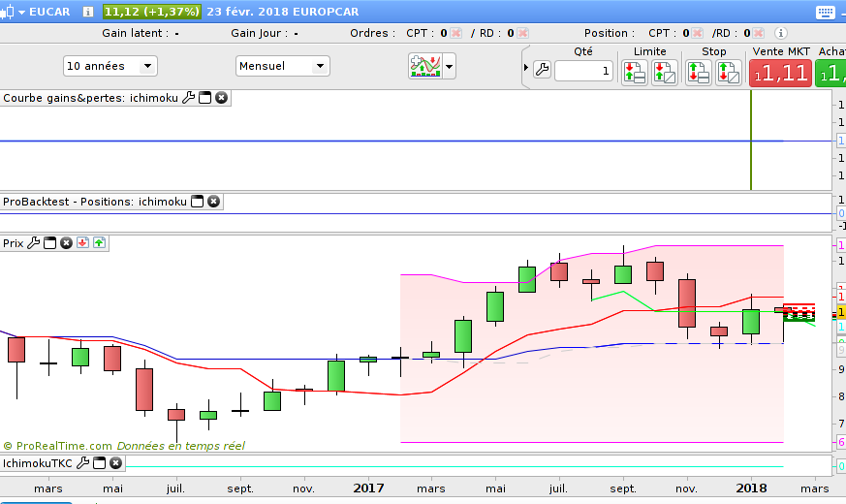Click the 'Prix' panel label
The height and width of the screenshot is (504, 846).
coord(13,243)
